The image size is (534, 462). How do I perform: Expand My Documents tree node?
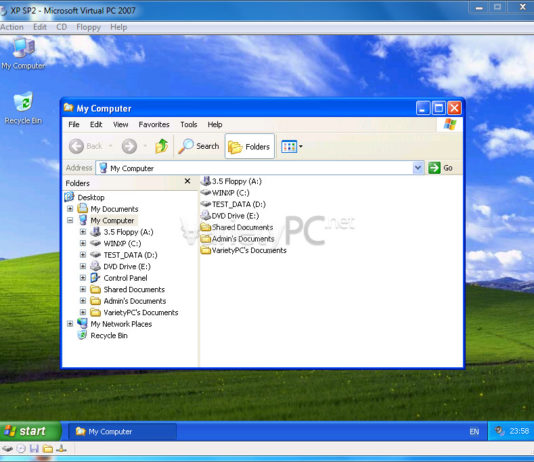pyautogui.click(x=70, y=209)
